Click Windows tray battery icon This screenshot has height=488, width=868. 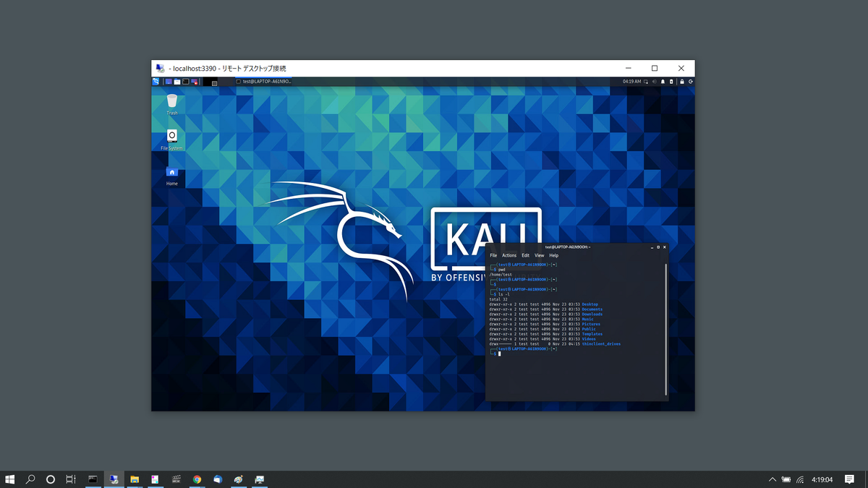pyautogui.click(x=786, y=479)
